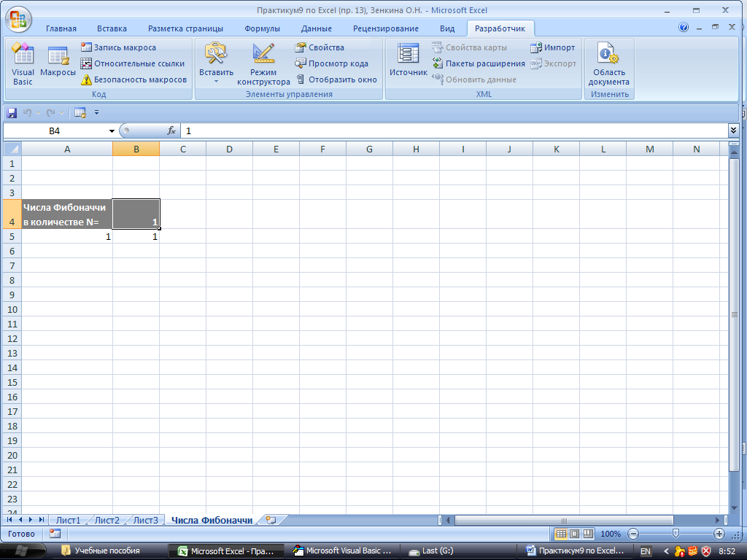The image size is (747, 560).
Task: Click the horizontal scrollbar thumb
Action: [x=564, y=521]
